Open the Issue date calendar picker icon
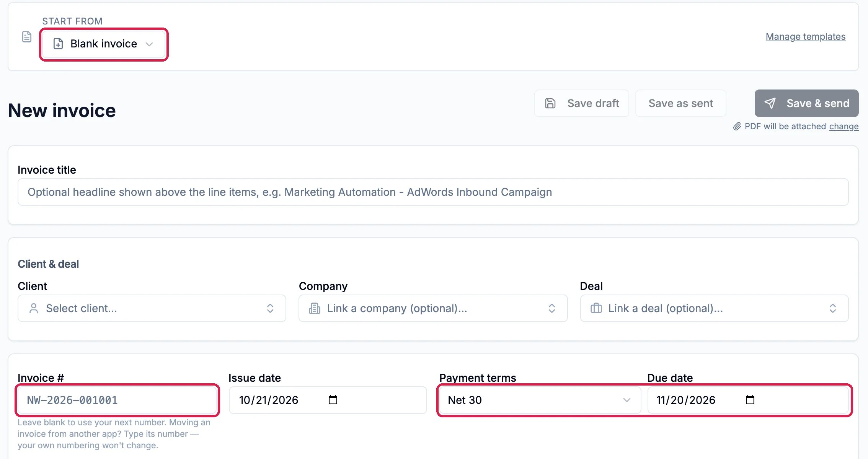 (x=333, y=400)
